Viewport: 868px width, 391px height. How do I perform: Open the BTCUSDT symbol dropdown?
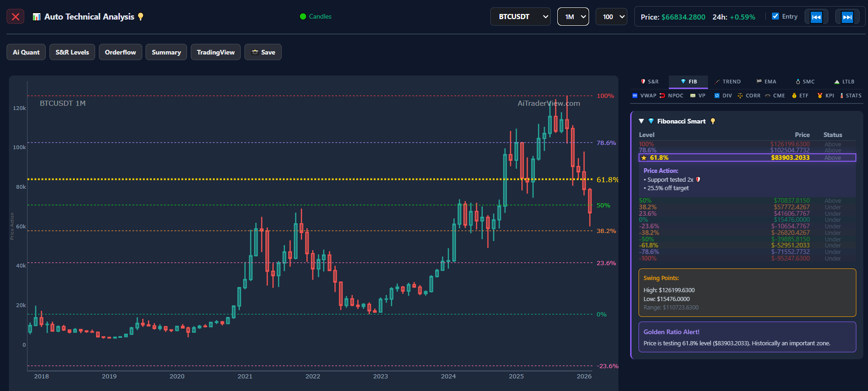[x=520, y=17]
